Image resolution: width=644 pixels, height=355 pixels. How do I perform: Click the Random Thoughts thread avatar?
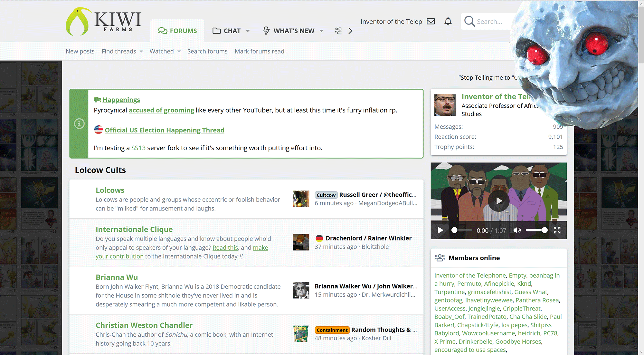(x=301, y=334)
